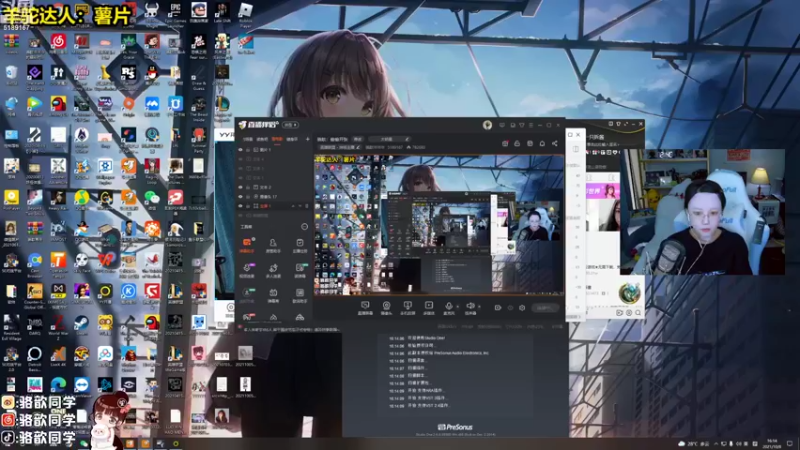Open the notification bell icon in toolbar
800x450 pixels.
[x=542, y=144]
